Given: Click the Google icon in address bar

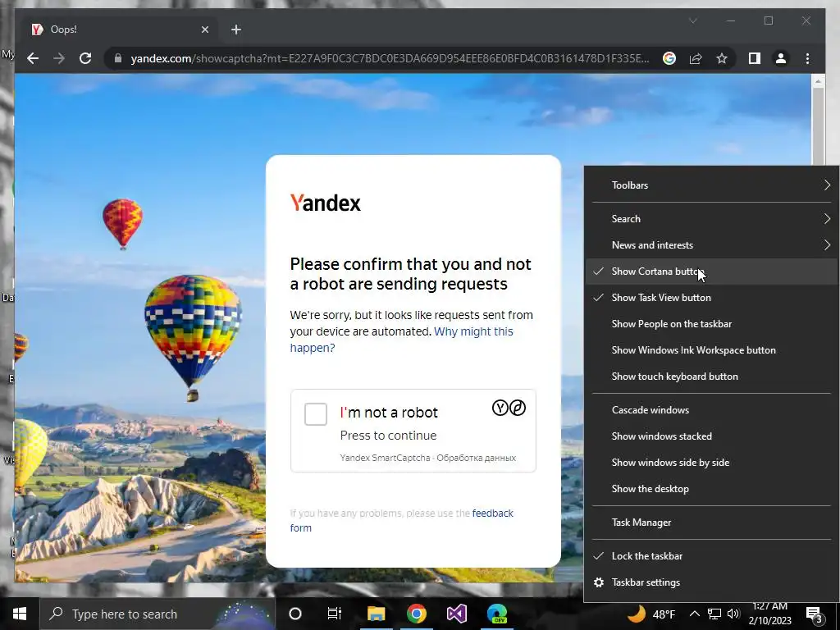Looking at the screenshot, I should pyautogui.click(x=669, y=58).
